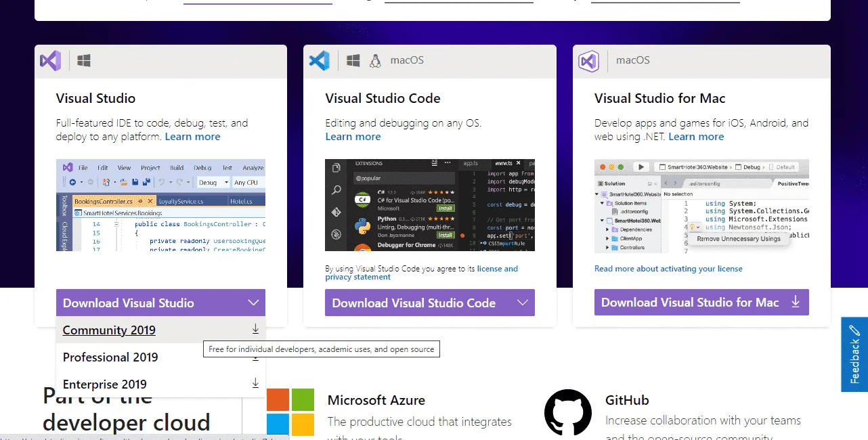This screenshot has height=440, width=868.
Task: Open the Feedback side tab
Action: pyautogui.click(x=854, y=354)
